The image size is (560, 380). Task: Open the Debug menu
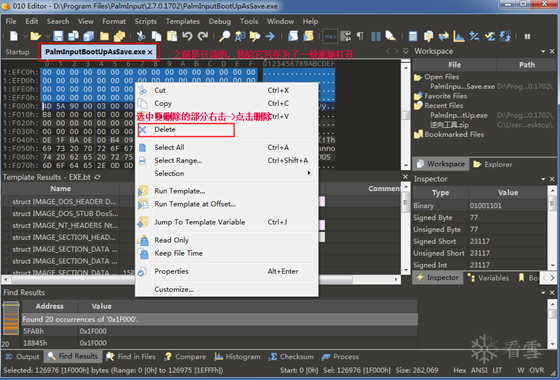pos(220,21)
